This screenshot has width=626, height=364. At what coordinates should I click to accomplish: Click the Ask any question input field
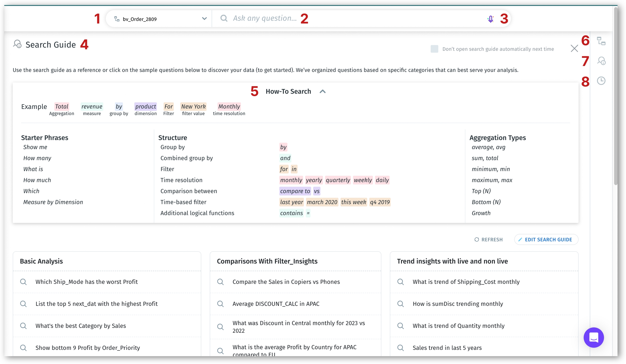click(353, 18)
